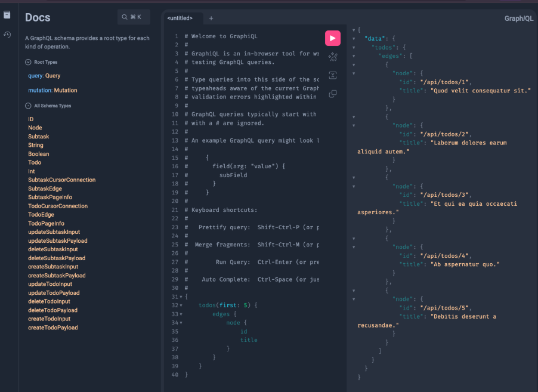Open SubtaskCursorConnection type
This screenshot has height=392, width=538.
pyautogui.click(x=62, y=180)
